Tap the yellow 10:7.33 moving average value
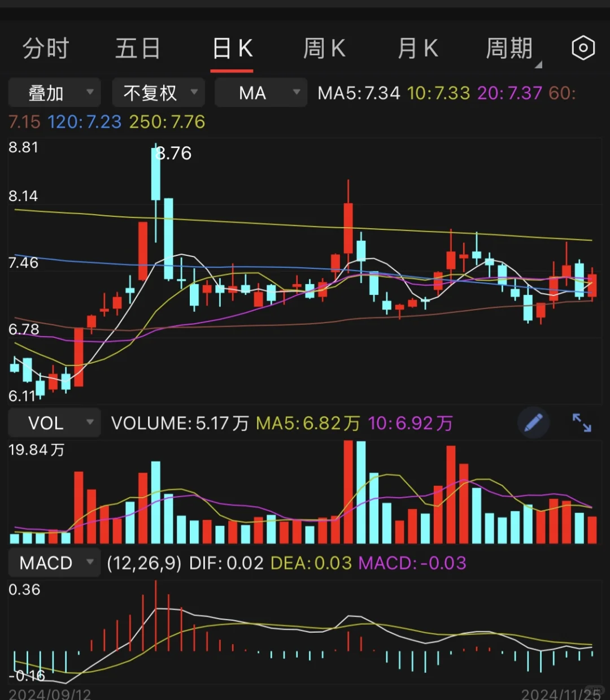Screen dimensions: 610x700 pos(438,93)
